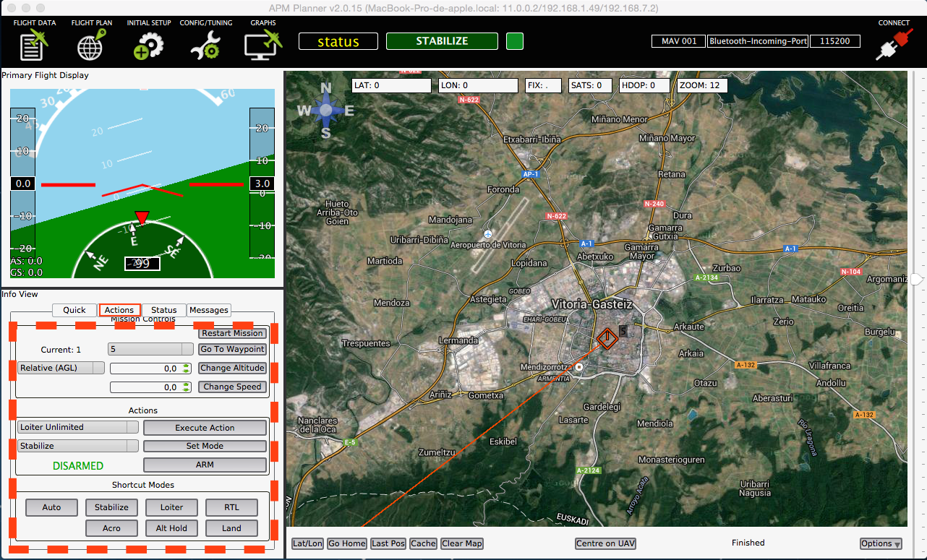
Task: Expand the Relative (AGL) altitude dropdown
Action: tap(62, 368)
